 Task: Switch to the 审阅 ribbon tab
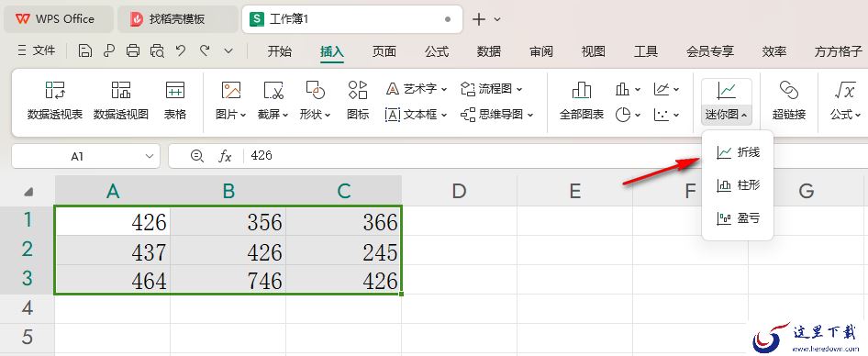point(541,51)
